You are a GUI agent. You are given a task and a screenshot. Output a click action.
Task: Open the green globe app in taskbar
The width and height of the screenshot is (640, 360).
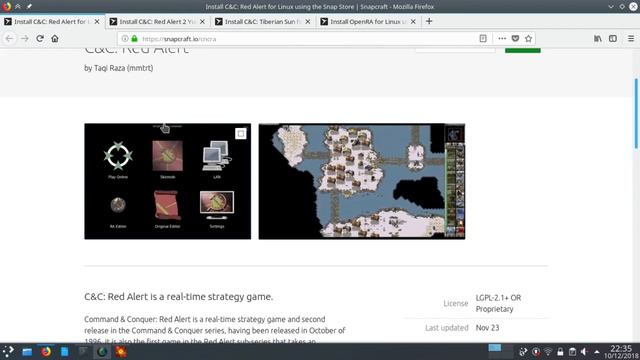tap(102, 351)
